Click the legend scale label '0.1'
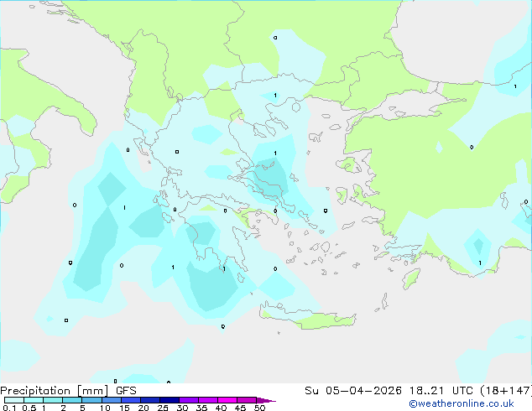 pyautogui.click(x=9, y=408)
